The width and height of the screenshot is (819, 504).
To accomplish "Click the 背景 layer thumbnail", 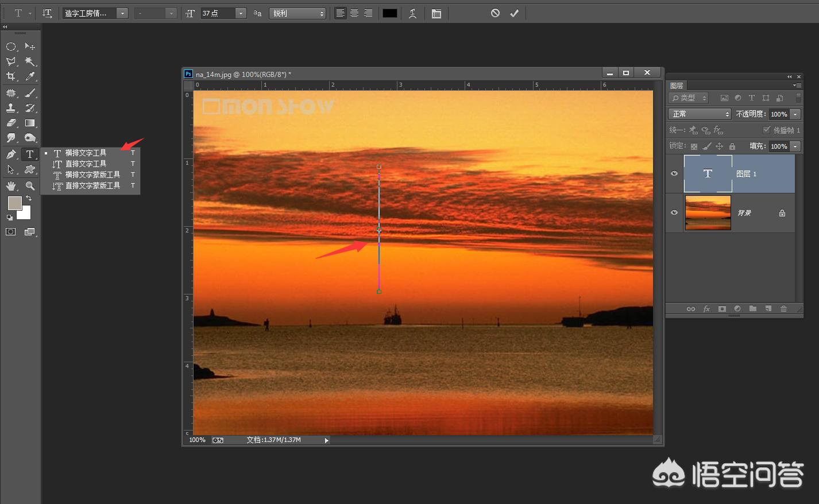I will [x=708, y=212].
